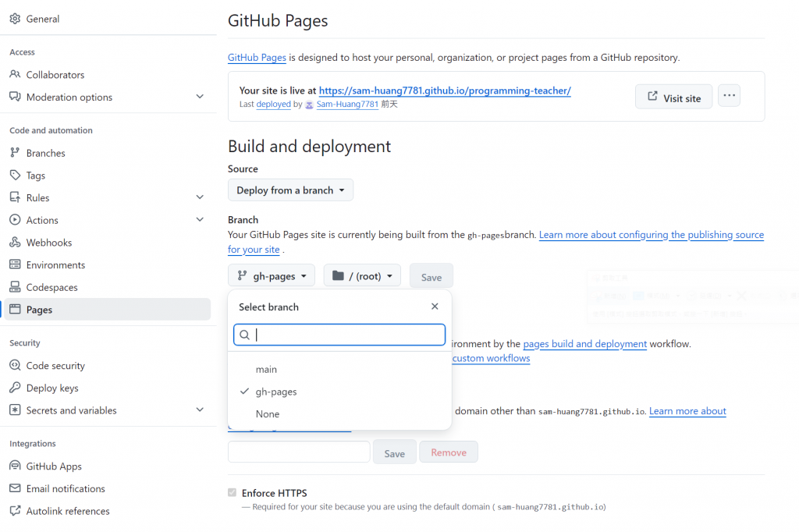Image resolution: width=799 pixels, height=532 pixels.
Task: Click the Learn more about domain link
Action: [687, 411]
